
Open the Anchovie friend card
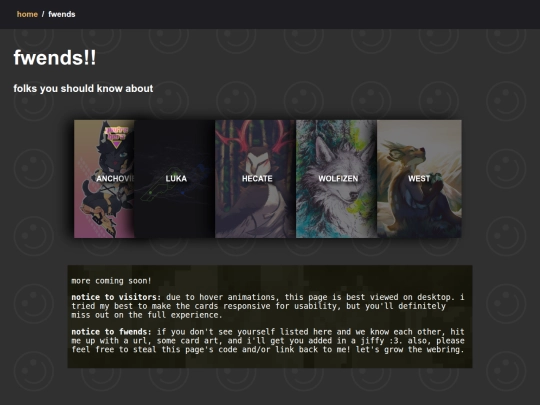(x=104, y=179)
